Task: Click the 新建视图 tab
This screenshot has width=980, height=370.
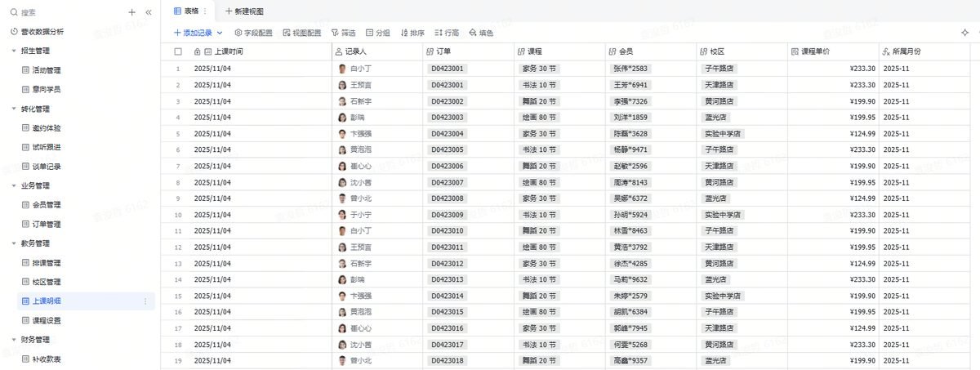Action: (244, 11)
